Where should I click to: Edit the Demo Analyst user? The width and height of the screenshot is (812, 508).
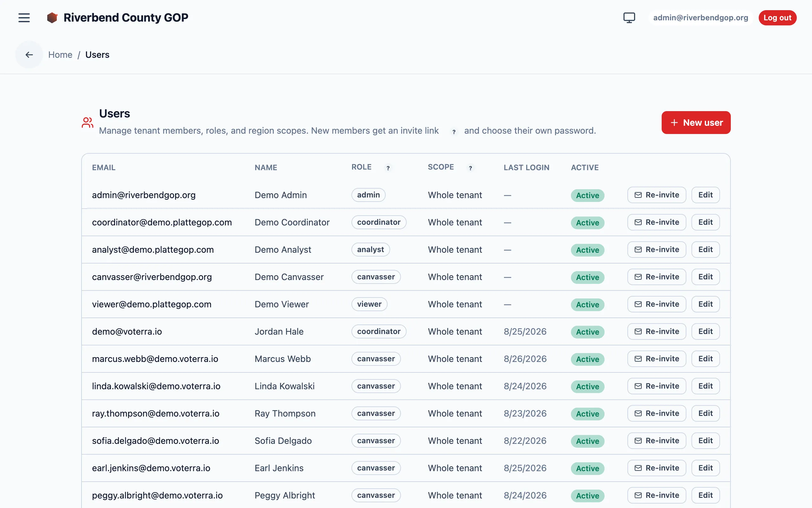705,249
